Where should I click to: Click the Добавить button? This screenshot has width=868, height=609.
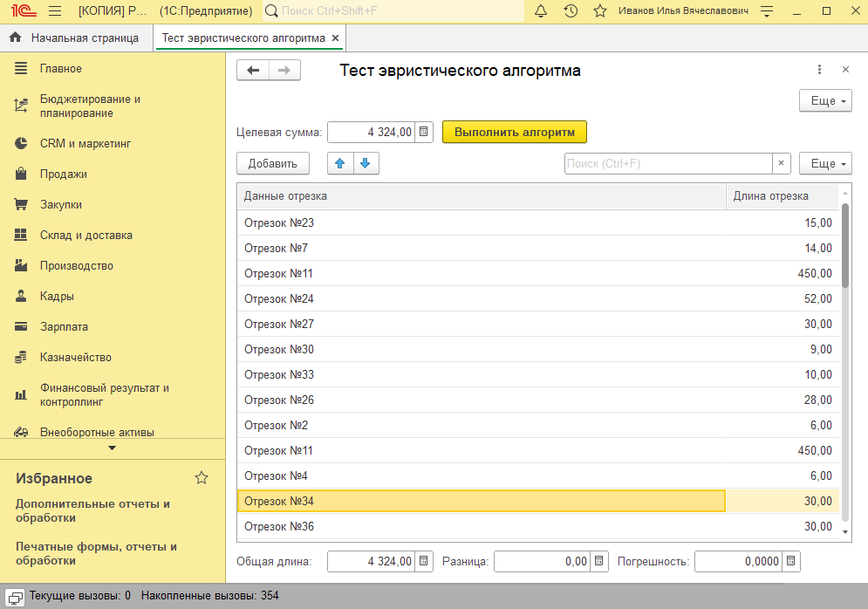pos(272,163)
